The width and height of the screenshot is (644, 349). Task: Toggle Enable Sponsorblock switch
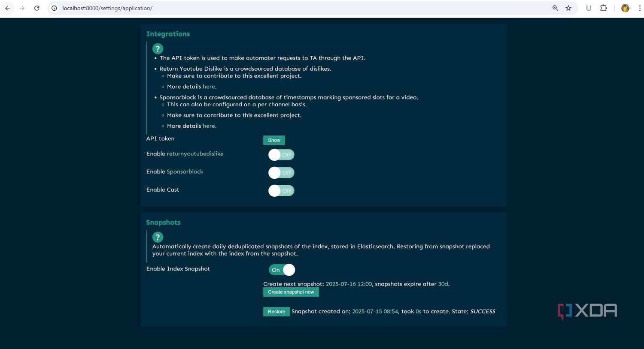click(x=281, y=173)
